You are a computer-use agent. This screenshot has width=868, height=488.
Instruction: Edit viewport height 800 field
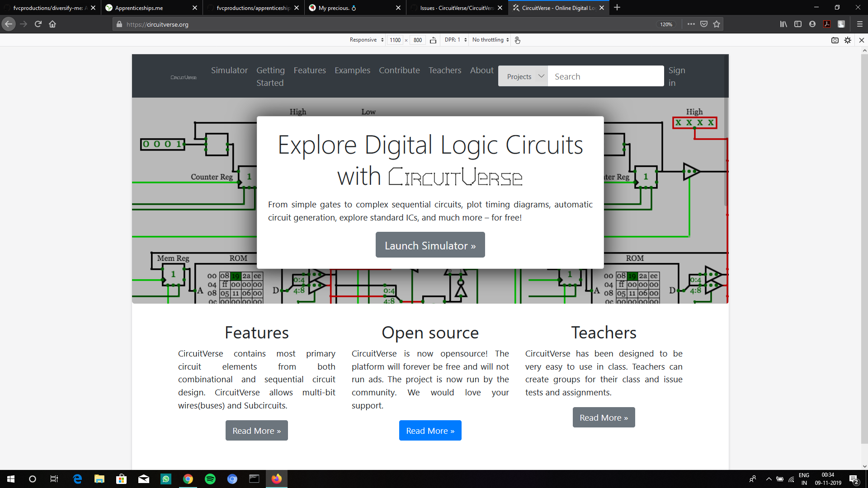pos(418,40)
